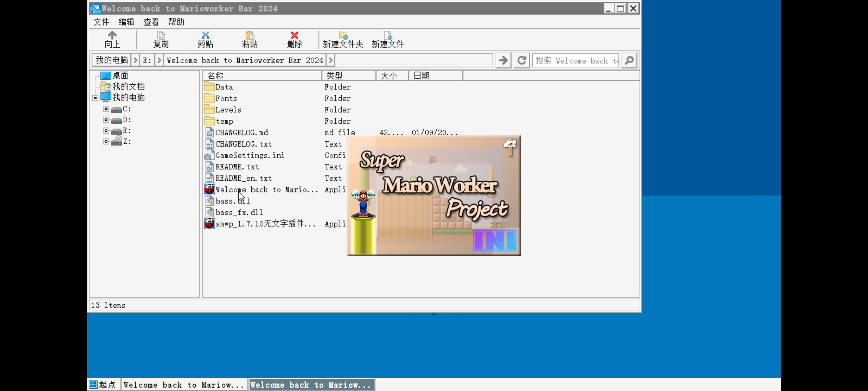Screen dimensions: 868x391
Task: Select CHANGELOG.md file icon
Action: [x=209, y=133]
